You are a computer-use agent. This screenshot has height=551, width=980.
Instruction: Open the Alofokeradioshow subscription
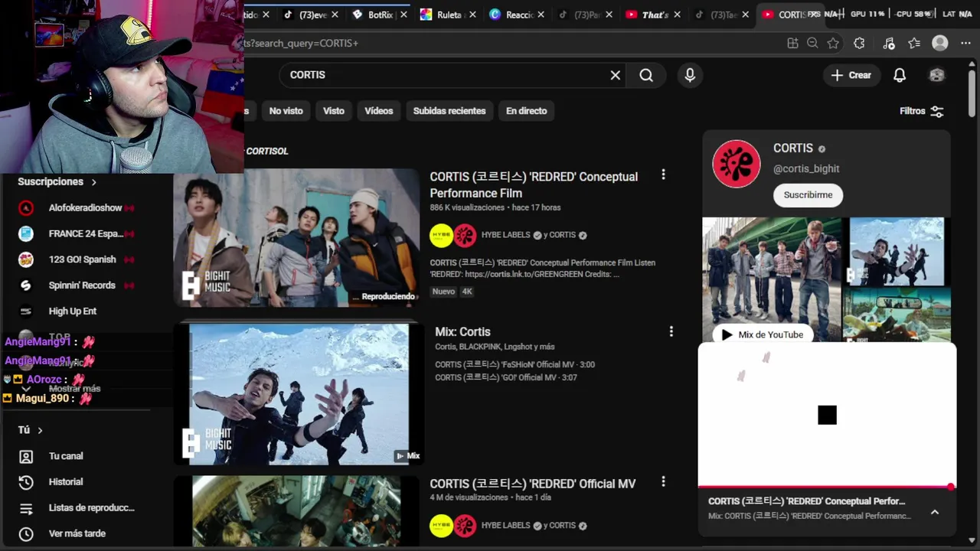point(86,208)
